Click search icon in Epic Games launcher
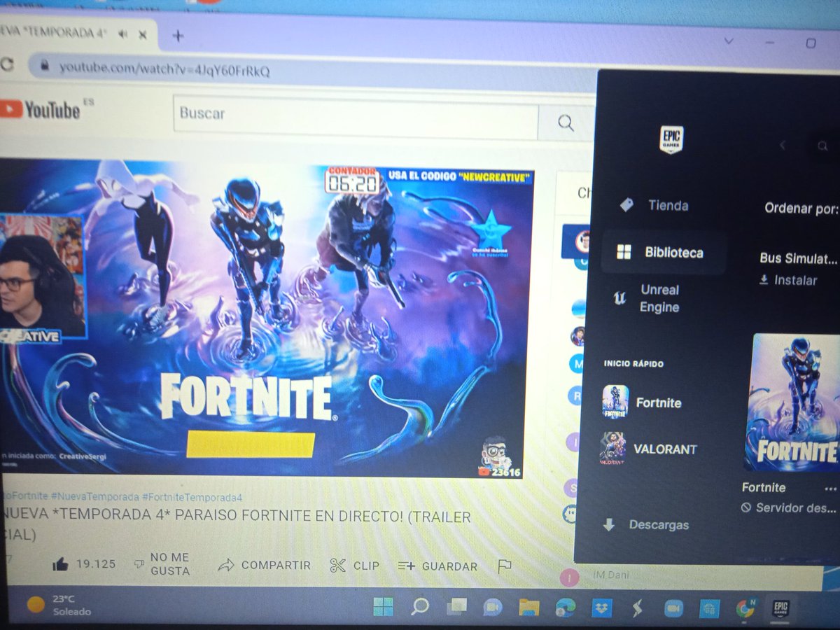 coord(822,146)
